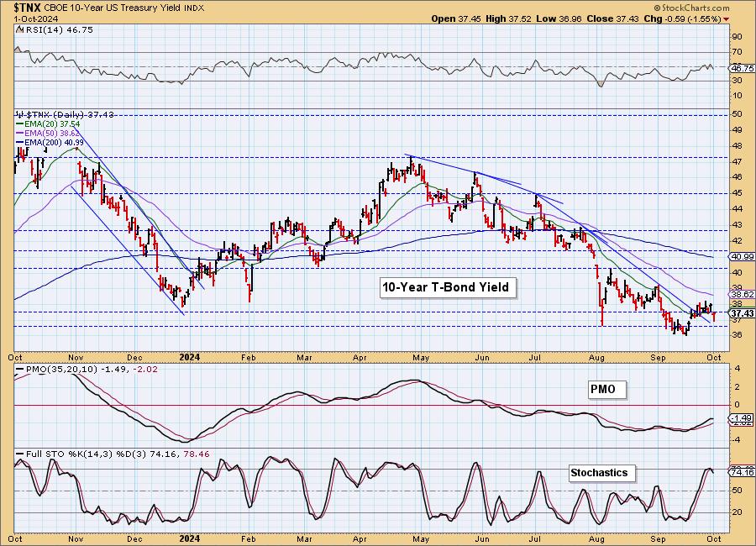Viewport: 756px width, 546px height.
Task: Click 'Apr' on the price panel date axis
Action: 360,357
